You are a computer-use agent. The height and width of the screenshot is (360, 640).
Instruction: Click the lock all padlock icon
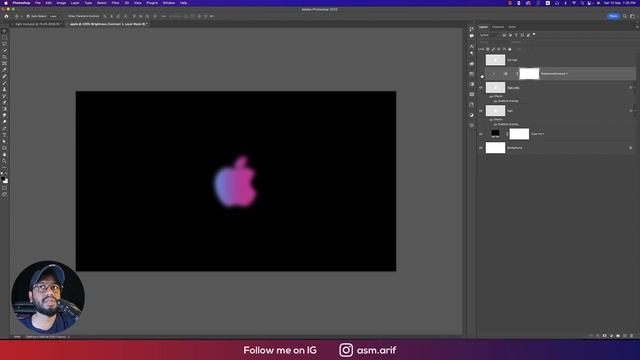pos(509,49)
